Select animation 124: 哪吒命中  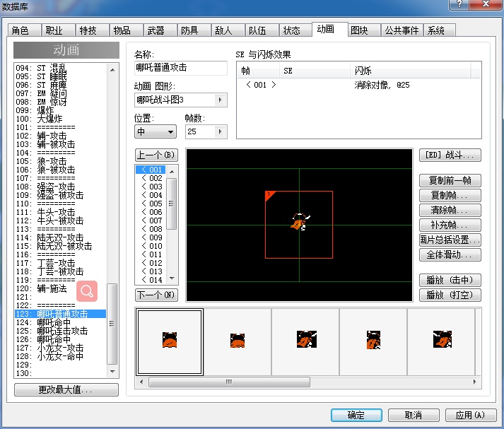60,322
